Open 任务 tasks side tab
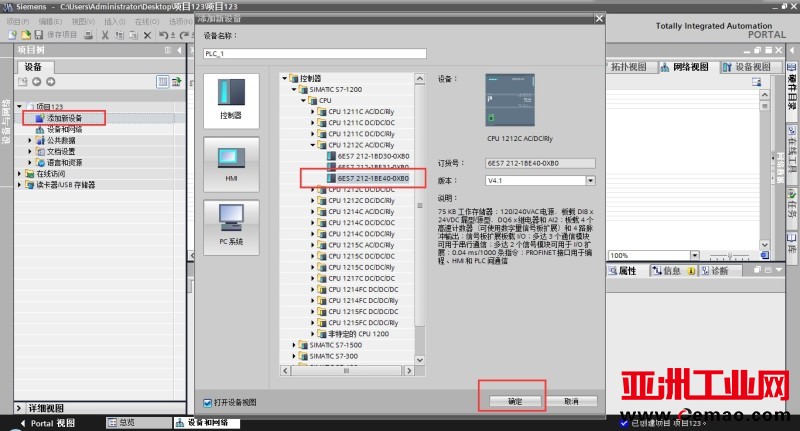Screen dimensions: 800x431 792,204
